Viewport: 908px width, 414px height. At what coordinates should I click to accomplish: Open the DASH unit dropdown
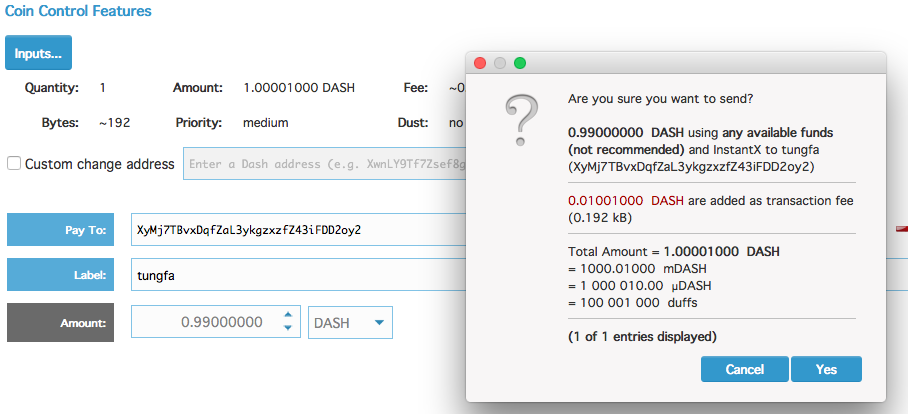pos(350,323)
